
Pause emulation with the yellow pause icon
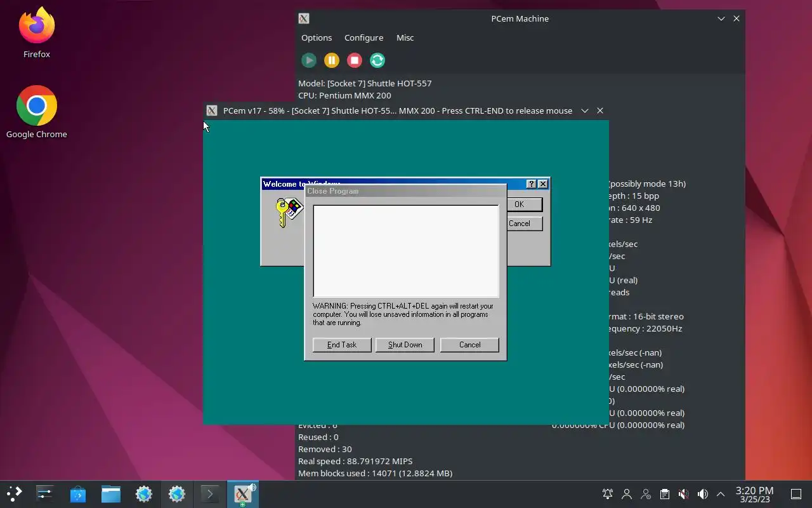click(332, 60)
